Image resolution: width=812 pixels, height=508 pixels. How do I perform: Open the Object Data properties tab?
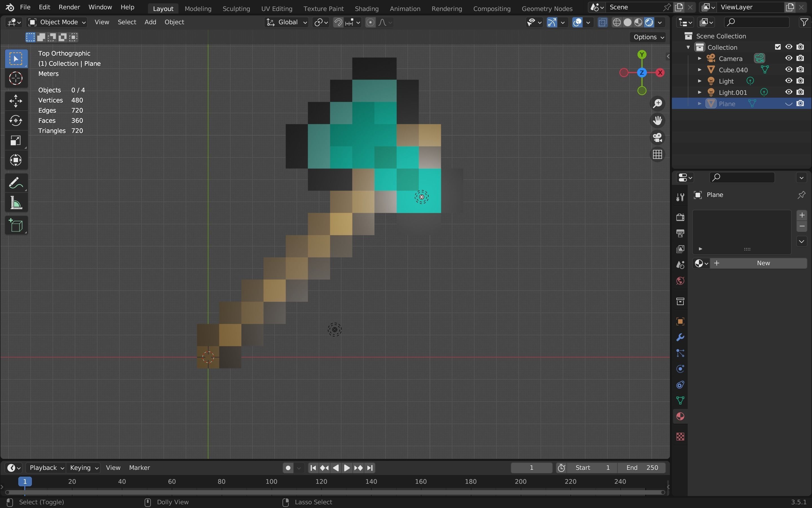[680, 400]
